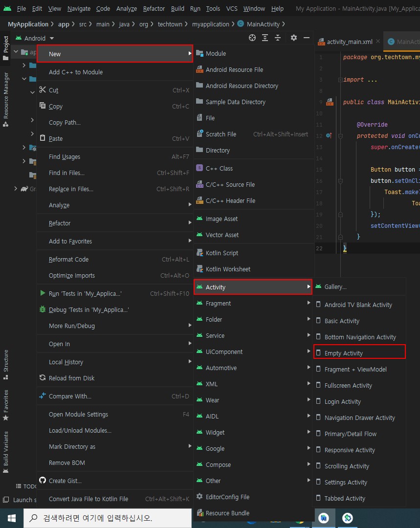
Task: Open Project panel settings gear
Action: click(294, 38)
